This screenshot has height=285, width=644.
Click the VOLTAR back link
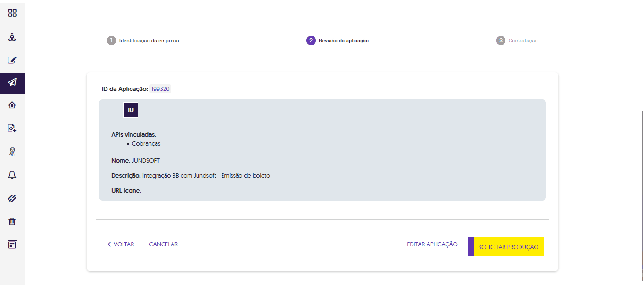pyautogui.click(x=121, y=244)
